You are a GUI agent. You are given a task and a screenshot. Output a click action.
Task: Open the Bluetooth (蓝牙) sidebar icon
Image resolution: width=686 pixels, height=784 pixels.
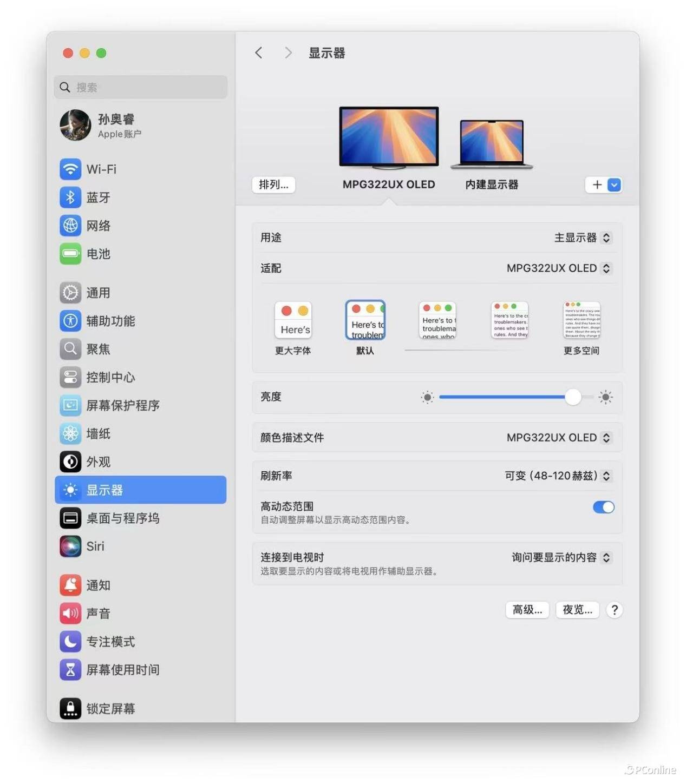click(70, 197)
